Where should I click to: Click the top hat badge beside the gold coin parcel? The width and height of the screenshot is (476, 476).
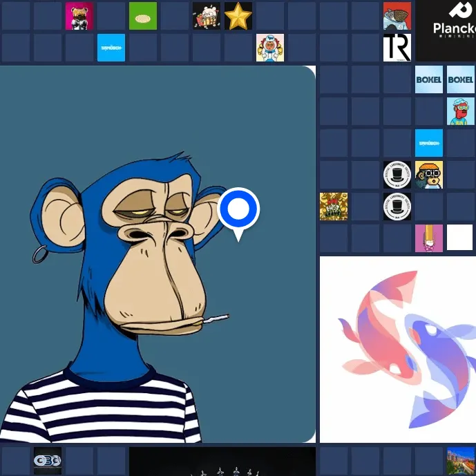click(x=397, y=207)
